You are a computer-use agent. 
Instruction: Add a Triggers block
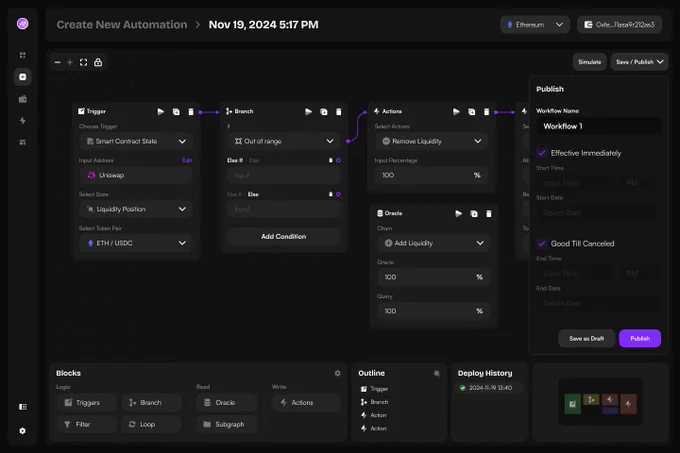point(87,403)
